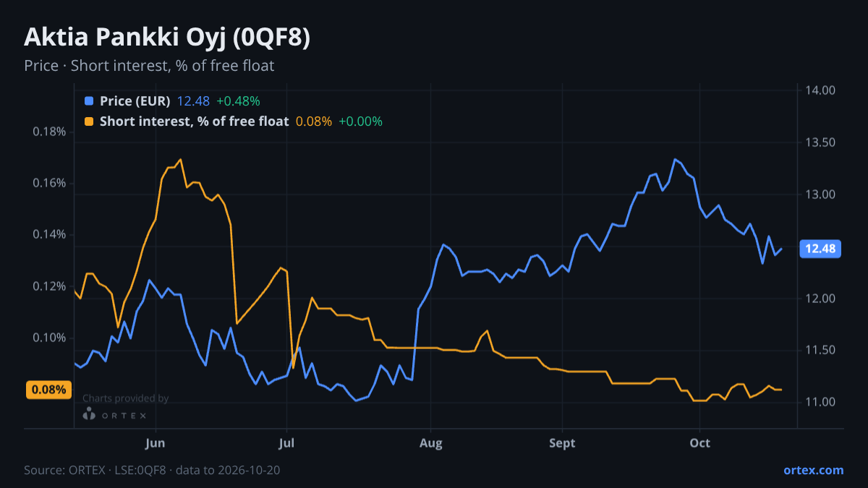
Task: Click the 12.48 price value in legend
Action: (193, 101)
